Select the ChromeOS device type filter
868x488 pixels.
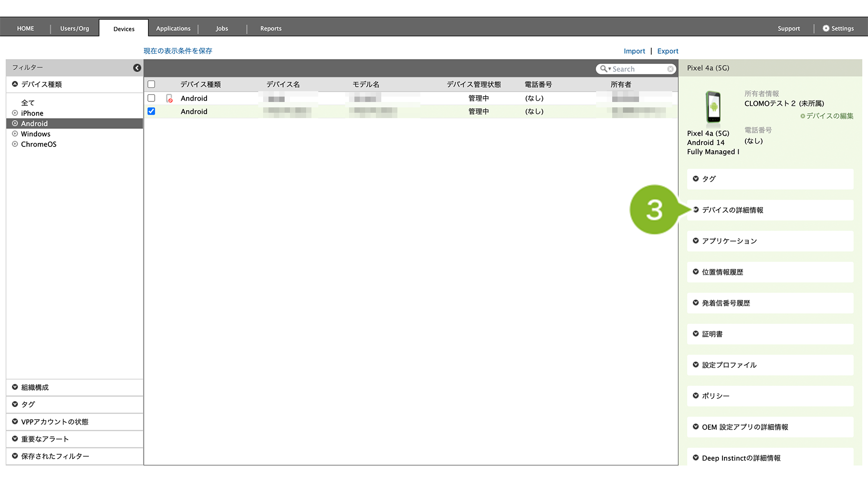coord(38,144)
